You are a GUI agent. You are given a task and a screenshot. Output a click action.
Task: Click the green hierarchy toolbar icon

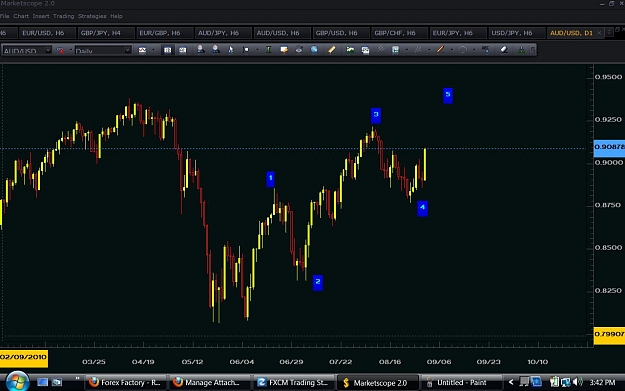[521, 50]
